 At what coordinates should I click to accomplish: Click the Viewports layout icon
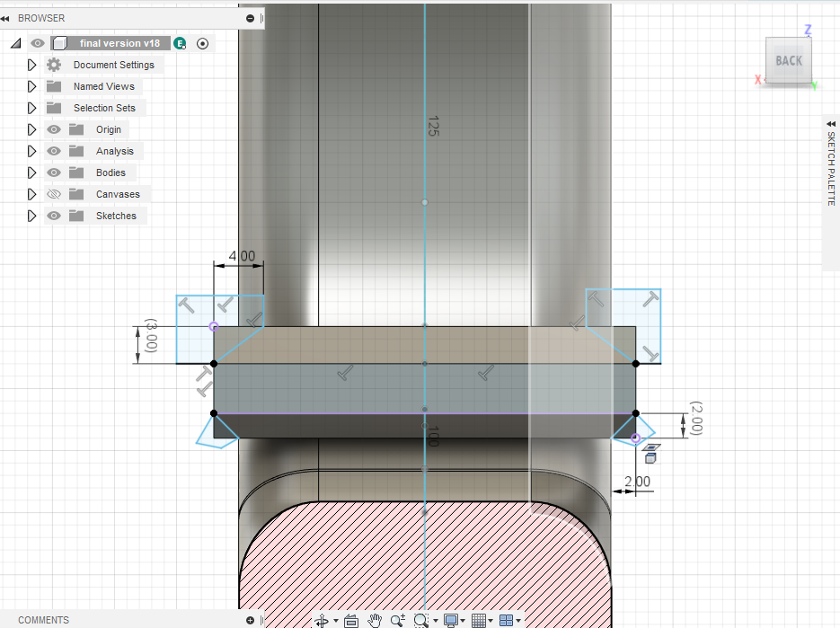tap(506, 621)
